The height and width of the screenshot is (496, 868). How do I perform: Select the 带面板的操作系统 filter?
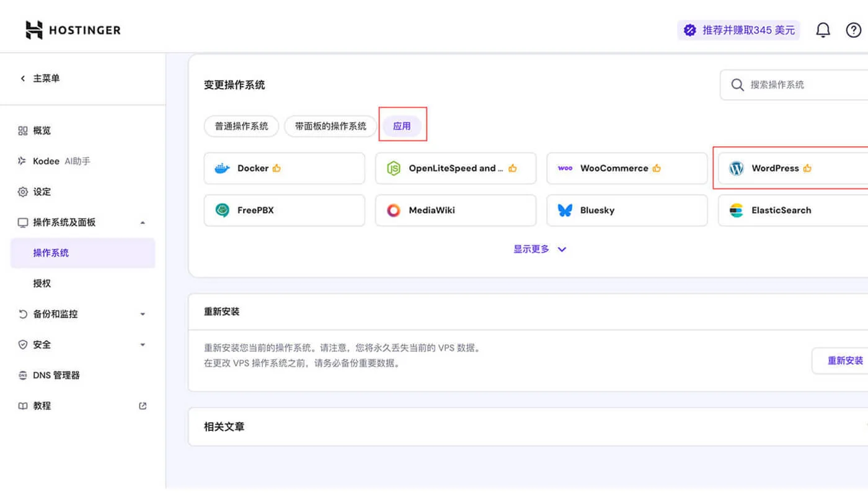point(331,126)
